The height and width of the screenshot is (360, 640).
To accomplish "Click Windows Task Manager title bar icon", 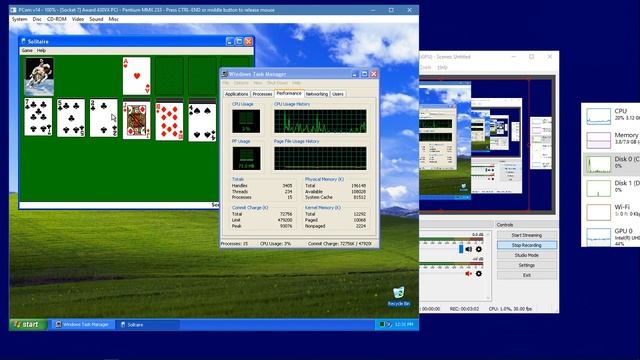I will point(224,74).
